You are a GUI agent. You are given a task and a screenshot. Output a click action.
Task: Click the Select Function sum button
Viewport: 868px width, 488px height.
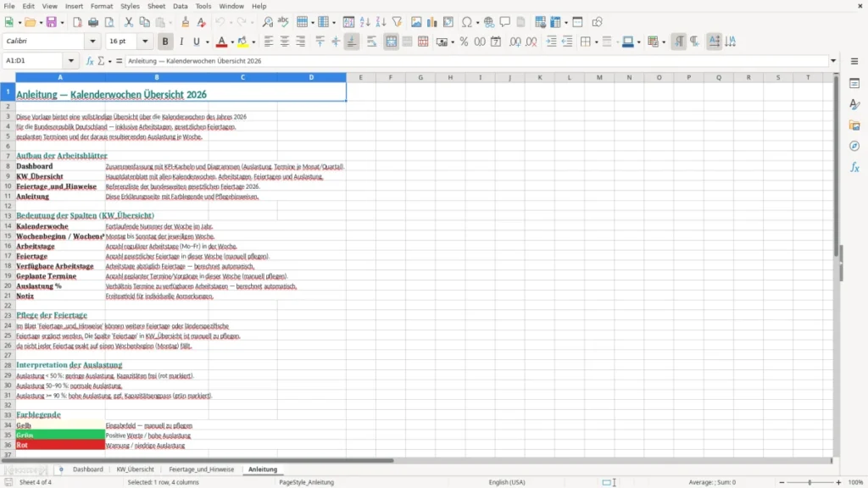(x=101, y=61)
